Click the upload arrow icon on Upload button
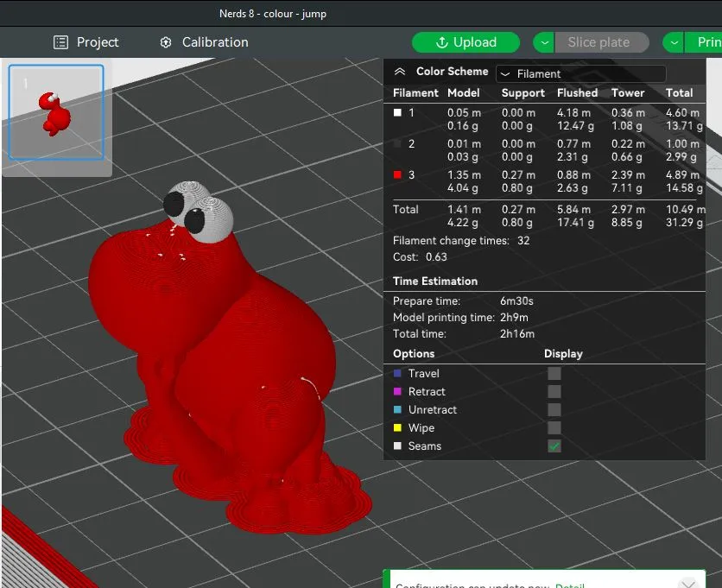This screenshot has width=722, height=588. [x=441, y=42]
